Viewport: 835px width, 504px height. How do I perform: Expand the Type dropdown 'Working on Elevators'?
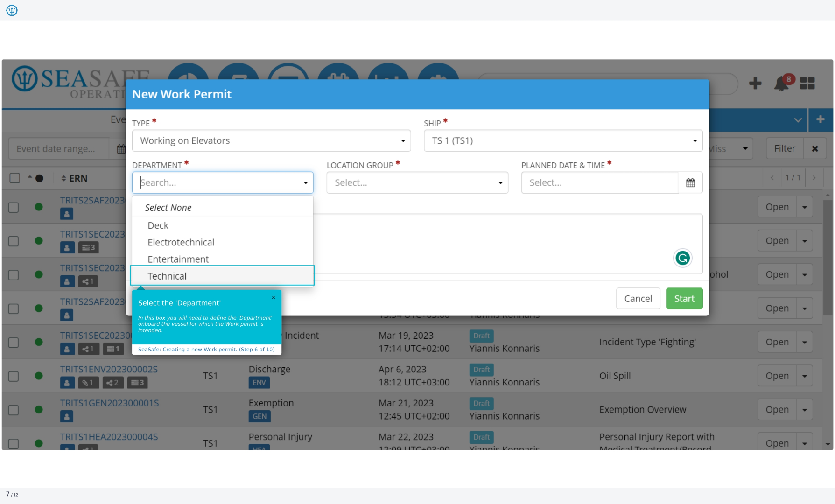point(271,140)
